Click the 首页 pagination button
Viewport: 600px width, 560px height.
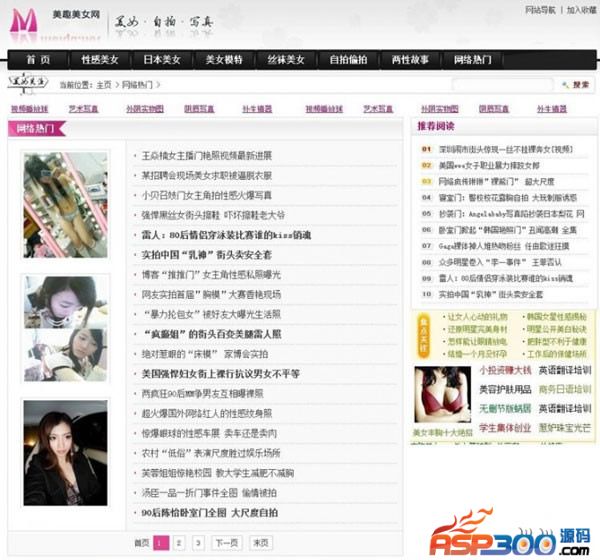pyautogui.click(x=141, y=543)
